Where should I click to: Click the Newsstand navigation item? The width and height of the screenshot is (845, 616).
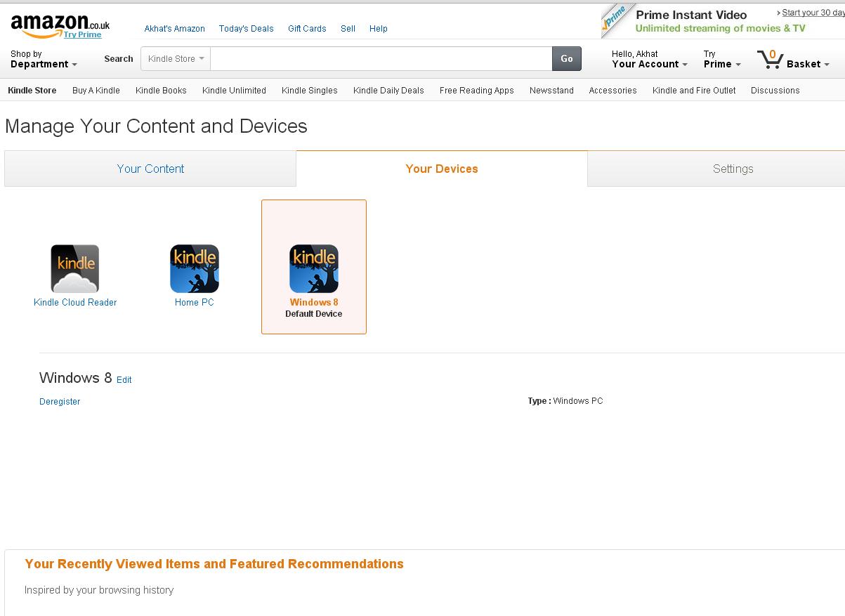[x=551, y=91]
